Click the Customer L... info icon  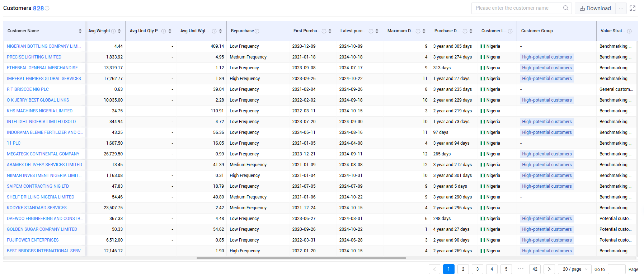coord(510,31)
